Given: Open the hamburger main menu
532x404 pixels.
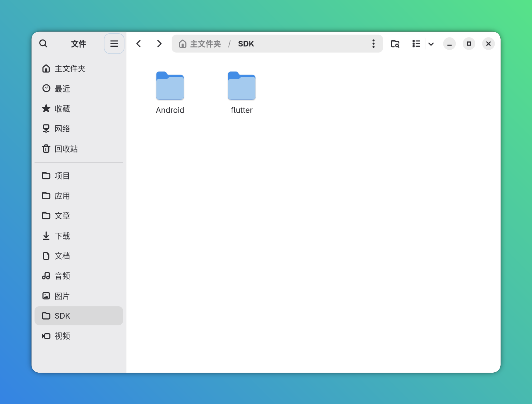Looking at the screenshot, I should pos(114,44).
